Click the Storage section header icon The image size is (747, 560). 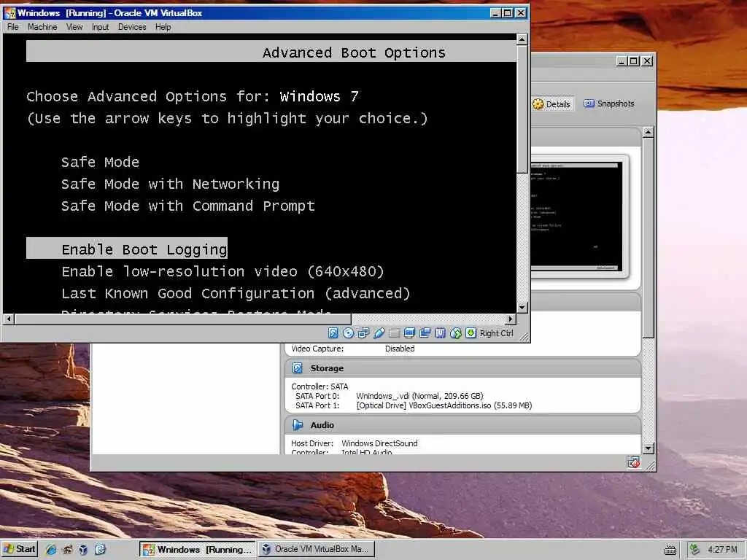coord(298,368)
